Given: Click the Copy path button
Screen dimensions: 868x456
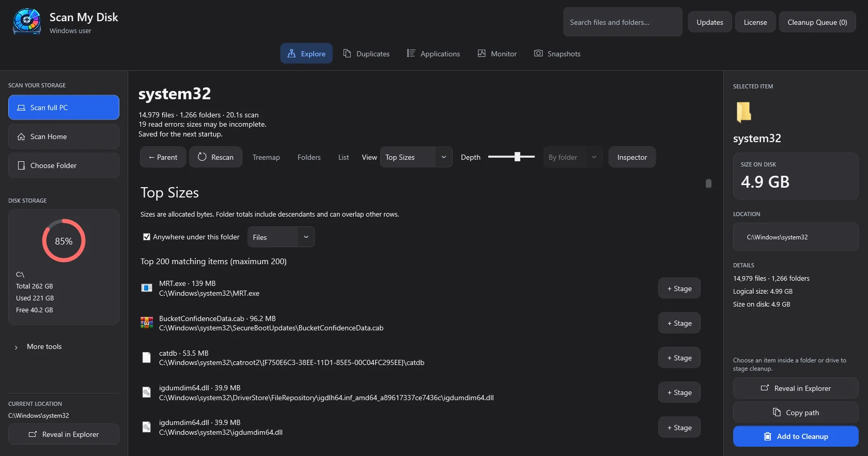Looking at the screenshot, I should pyautogui.click(x=796, y=413).
